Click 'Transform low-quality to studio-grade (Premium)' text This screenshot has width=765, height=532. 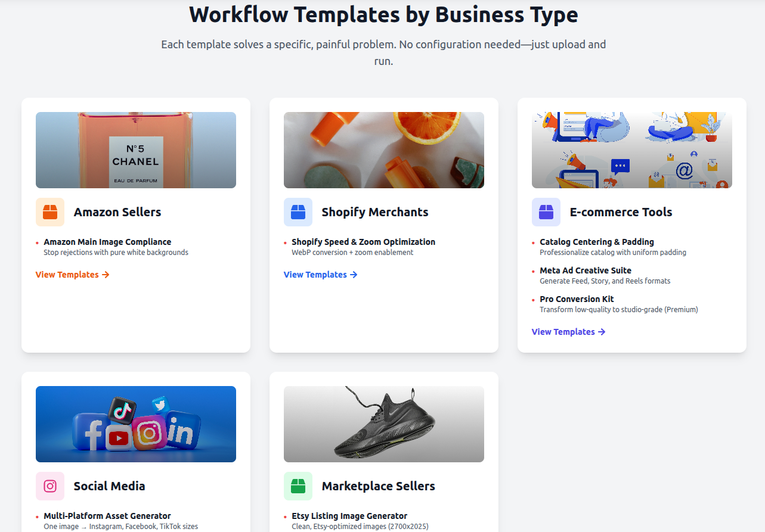(x=619, y=310)
